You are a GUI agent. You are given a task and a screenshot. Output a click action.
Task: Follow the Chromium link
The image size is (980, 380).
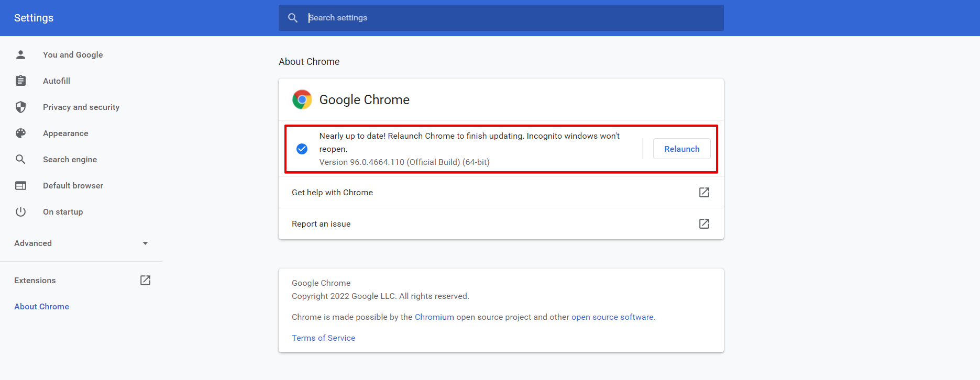(x=434, y=317)
